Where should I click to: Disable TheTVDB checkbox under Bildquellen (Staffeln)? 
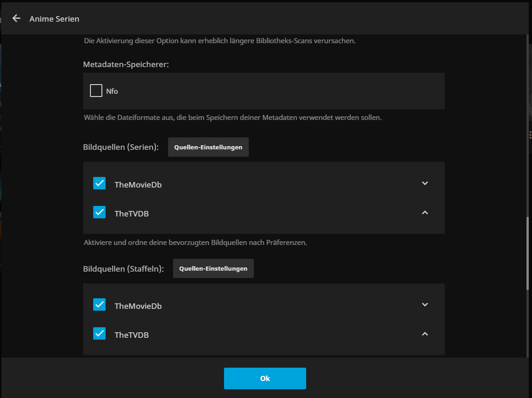pos(99,334)
